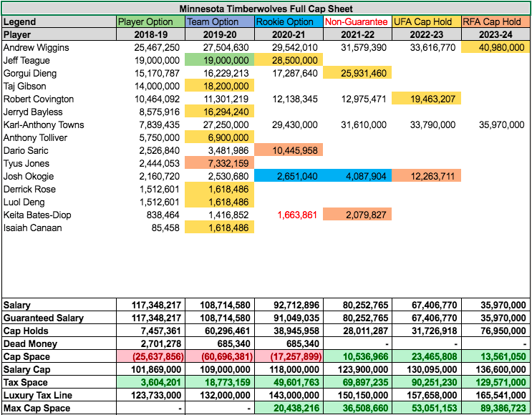Viewport: 532px width, 415px height.
Task: Click the red 1,663,861 non-guaranteed cell
Action: pyautogui.click(x=289, y=215)
